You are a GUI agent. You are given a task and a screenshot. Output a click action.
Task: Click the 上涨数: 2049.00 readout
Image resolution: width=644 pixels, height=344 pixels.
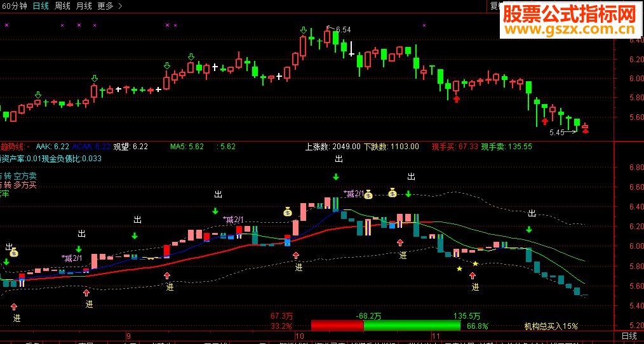coord(333,146)
